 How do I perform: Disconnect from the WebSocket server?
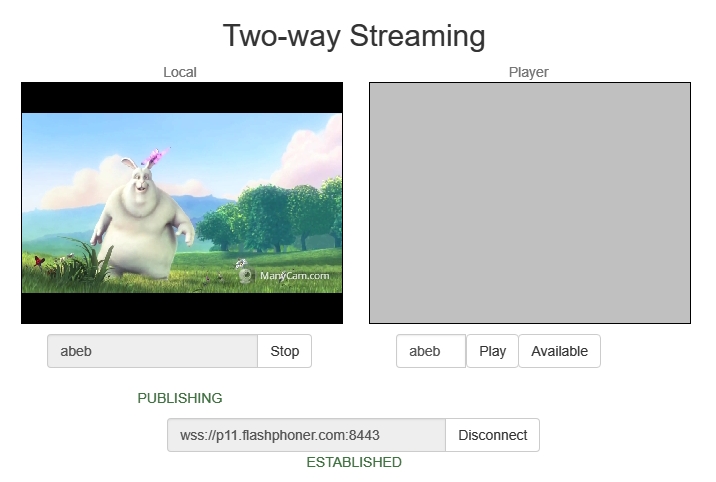tap(492, 435)
